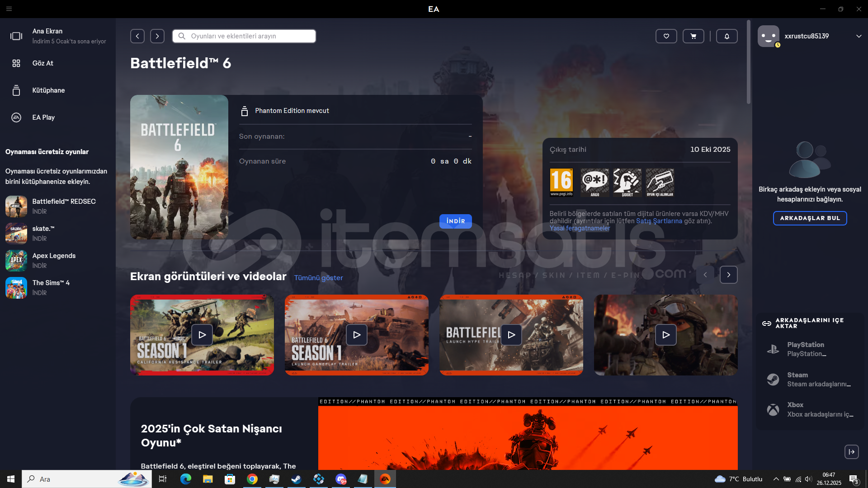Click the İNDİR download button
Viewport: 868px width, 488px height.
(455, 221)
